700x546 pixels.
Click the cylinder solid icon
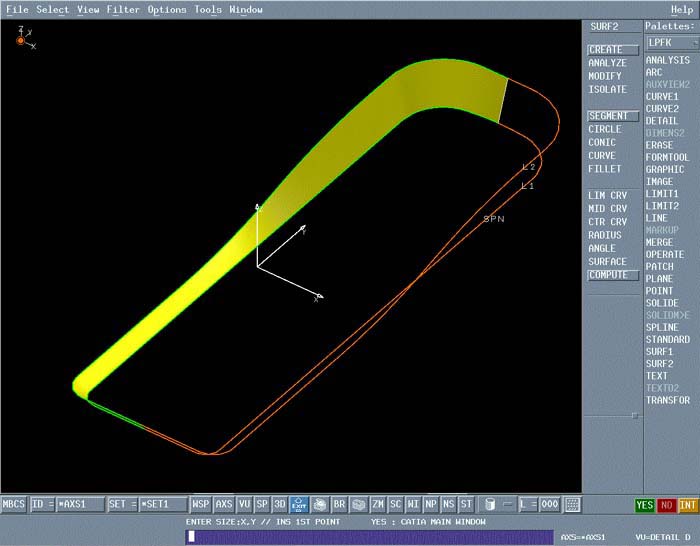(490, 505)
